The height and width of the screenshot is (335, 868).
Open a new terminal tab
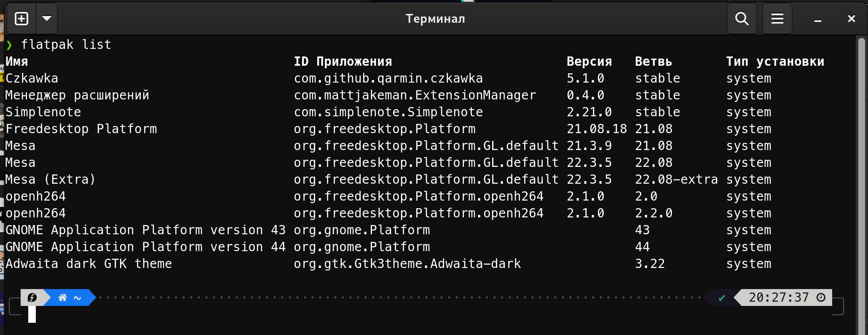[x=21, y=19]
